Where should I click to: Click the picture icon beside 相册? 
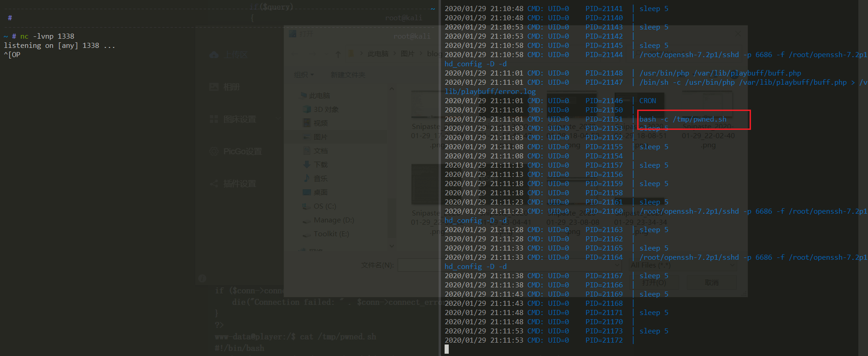click(214, 87)
